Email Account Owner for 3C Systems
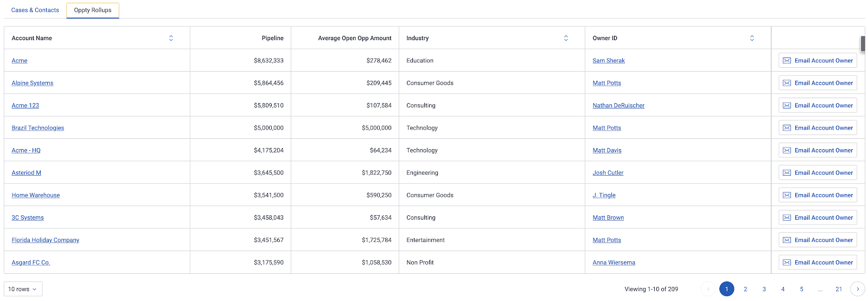 point(818,217)
